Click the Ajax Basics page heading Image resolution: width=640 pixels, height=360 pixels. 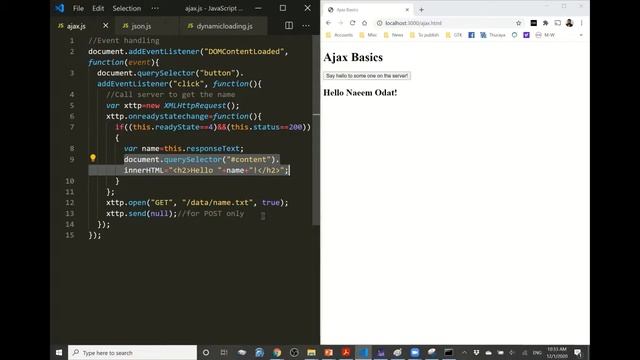[353, 57]
